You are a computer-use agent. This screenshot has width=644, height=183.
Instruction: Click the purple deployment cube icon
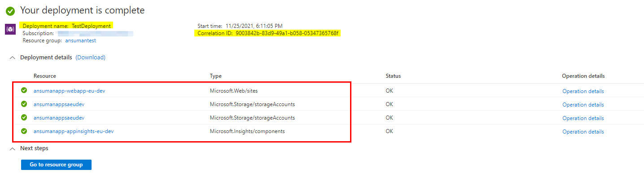(x=10, y=29)
